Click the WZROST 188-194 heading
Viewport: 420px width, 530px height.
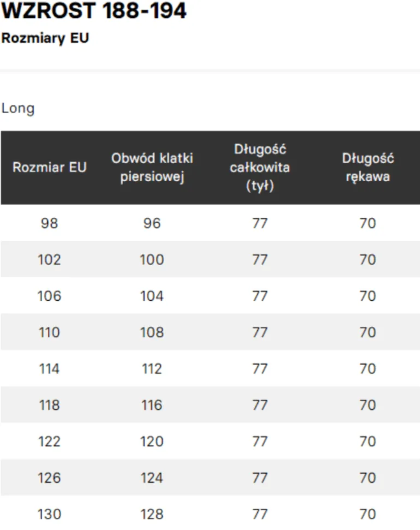pos(94,10)
